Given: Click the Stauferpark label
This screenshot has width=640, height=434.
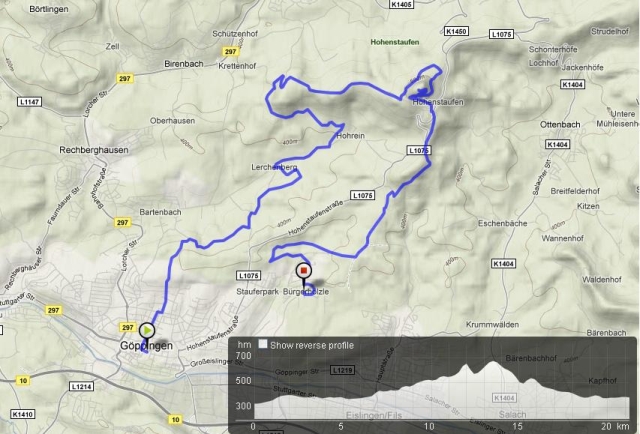Looking at the screenshot, I should [x=258, y=292].
